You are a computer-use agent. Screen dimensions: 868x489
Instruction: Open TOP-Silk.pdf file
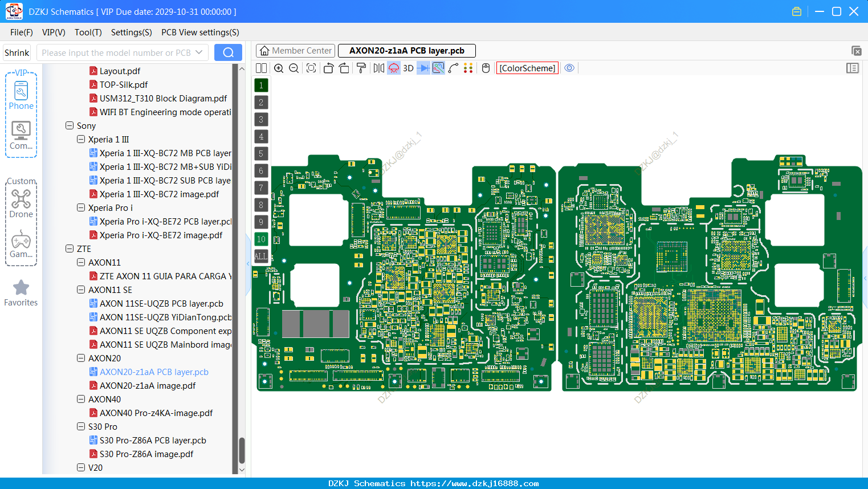124,84
